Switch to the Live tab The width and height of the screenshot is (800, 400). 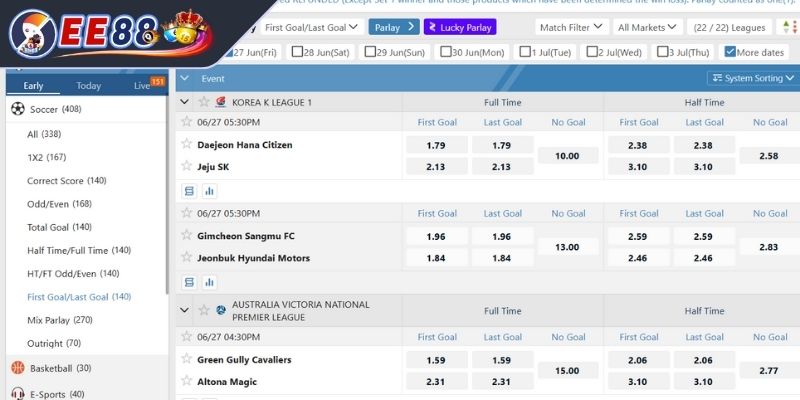click(x=143, y=86)
